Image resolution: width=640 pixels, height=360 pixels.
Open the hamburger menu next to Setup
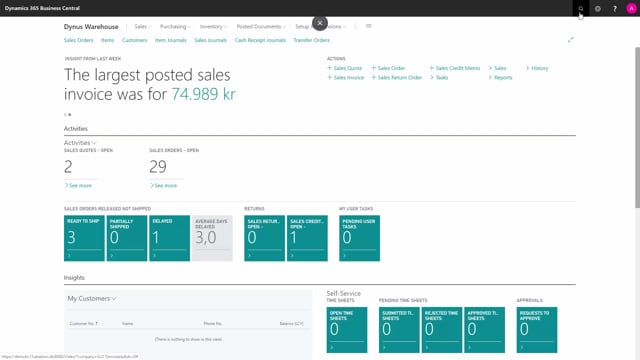[x=369, y=26]
